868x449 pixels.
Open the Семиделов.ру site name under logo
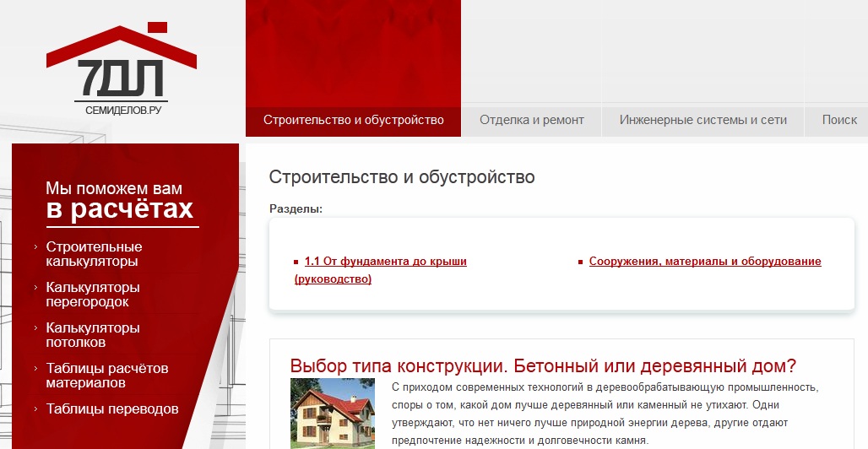tap(123, 111)
